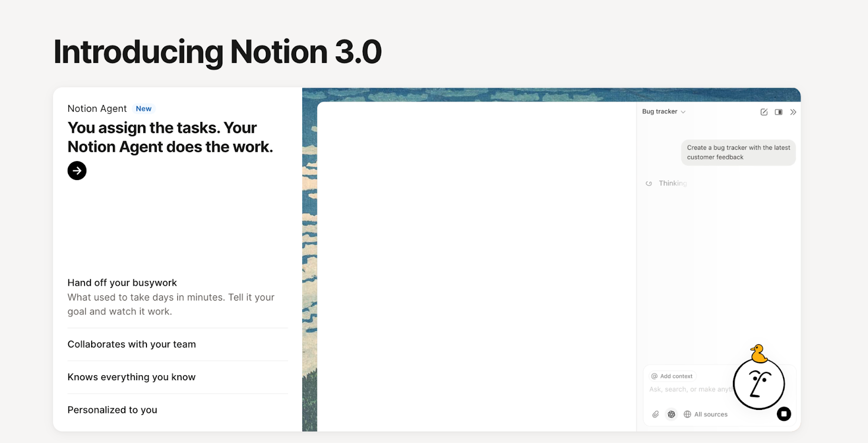Click the Notion Agent face avatar
Image resolution: width=868 pixels, height=443 pixels.
759,384
